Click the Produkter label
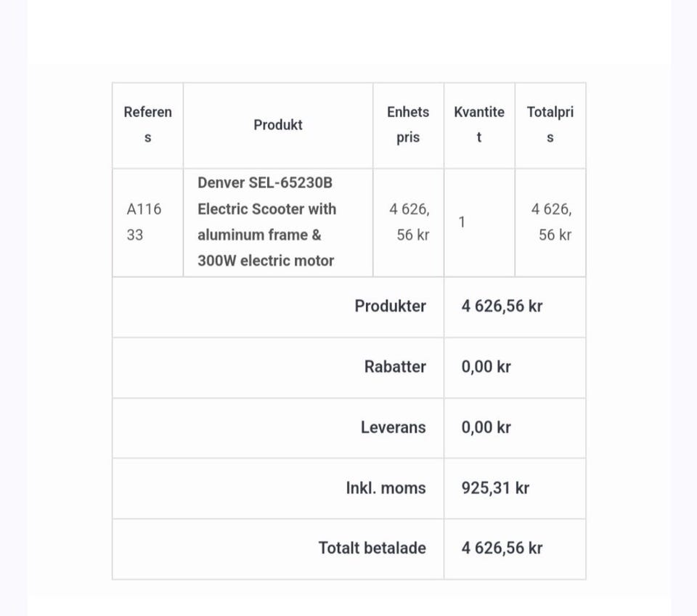Image resolution: width=697 pixels, height=616 pixels. (x=390, y=307)
